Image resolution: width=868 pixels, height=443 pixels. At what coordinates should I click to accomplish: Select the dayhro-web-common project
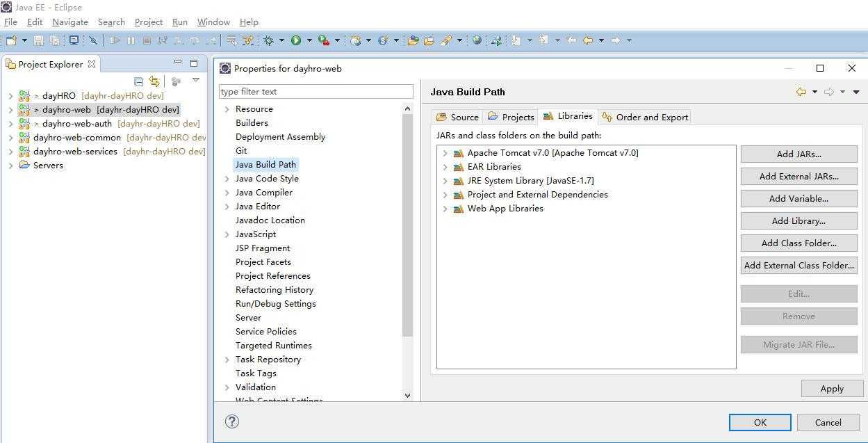tap(76, 138)
